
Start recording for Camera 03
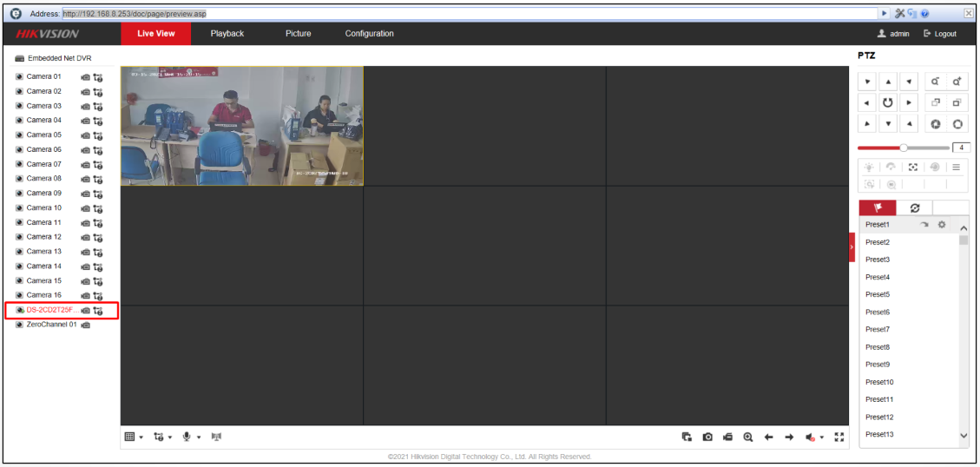click(x=86, y=106)
